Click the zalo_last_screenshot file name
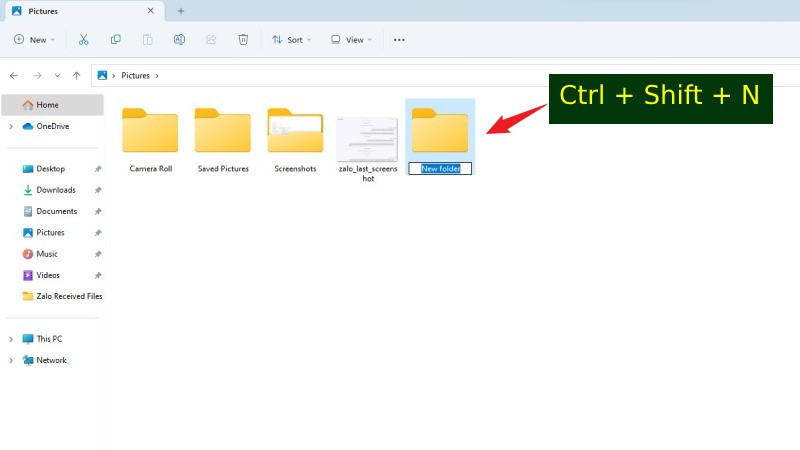This screenshot has width=800, height=450. click(368, 174)
